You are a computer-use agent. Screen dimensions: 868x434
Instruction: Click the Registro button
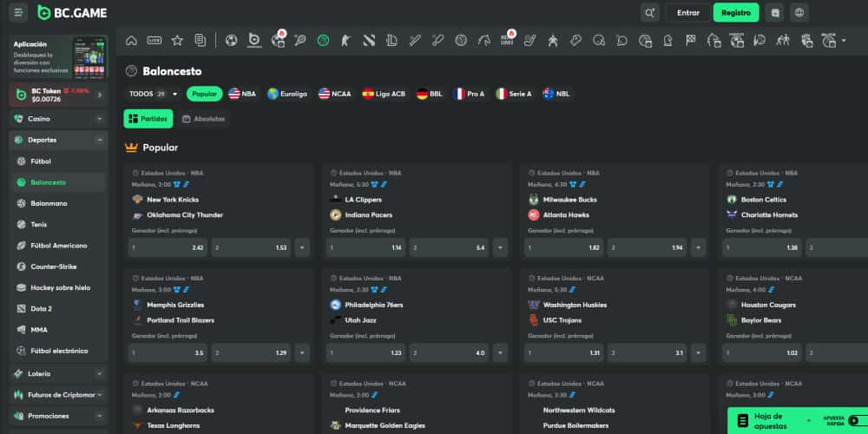pos(735,12)
